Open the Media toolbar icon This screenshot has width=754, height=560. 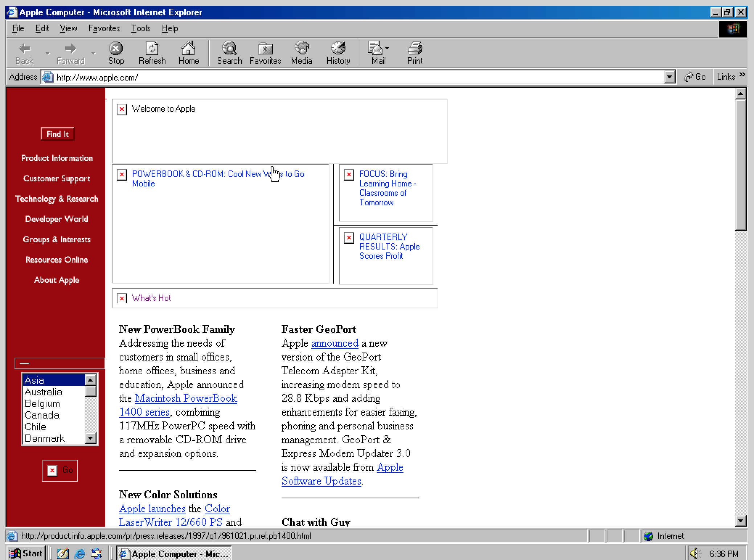[302, 48]
